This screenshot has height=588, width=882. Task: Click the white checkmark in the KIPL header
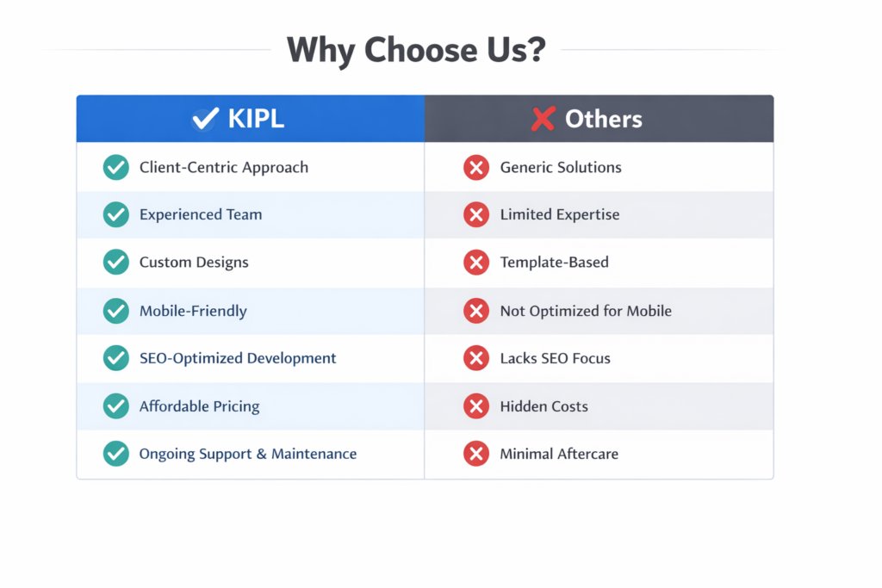pyautogui.click(x=206, y=119)
